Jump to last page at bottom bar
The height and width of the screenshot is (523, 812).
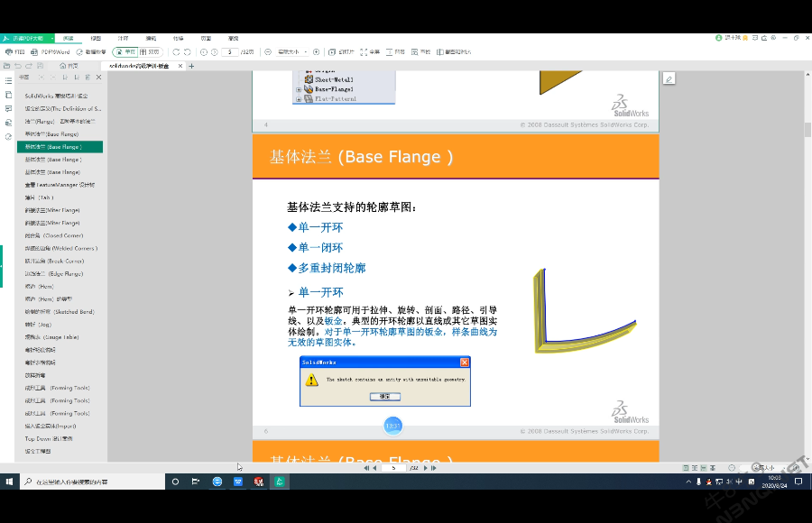point(433,468)
